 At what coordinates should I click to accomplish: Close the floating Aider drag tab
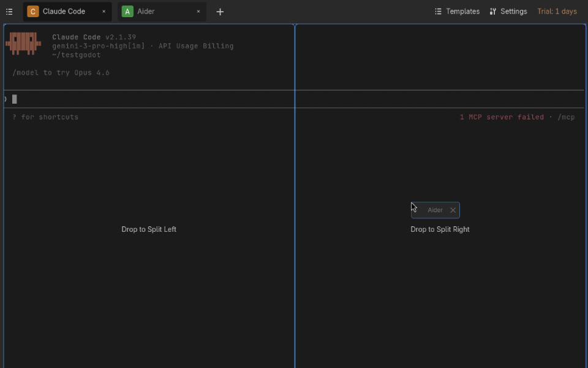(x=453, y=210)
